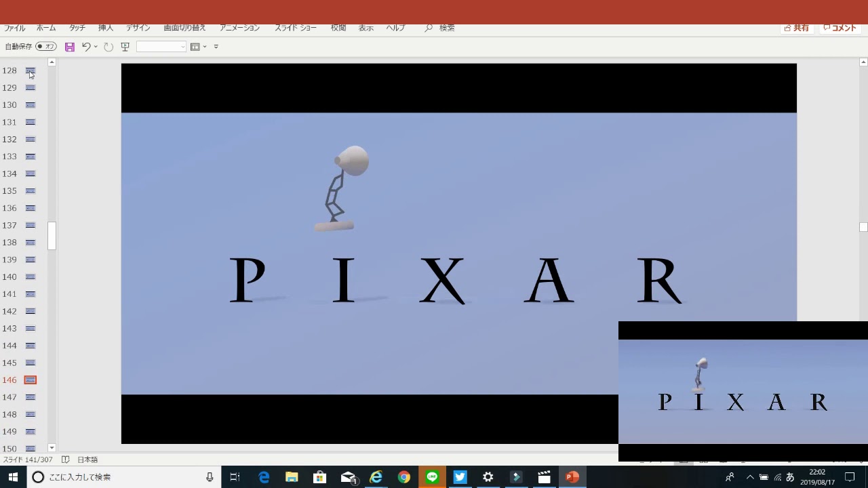Select slide 141 thumbnail

(x=31, y=294)
